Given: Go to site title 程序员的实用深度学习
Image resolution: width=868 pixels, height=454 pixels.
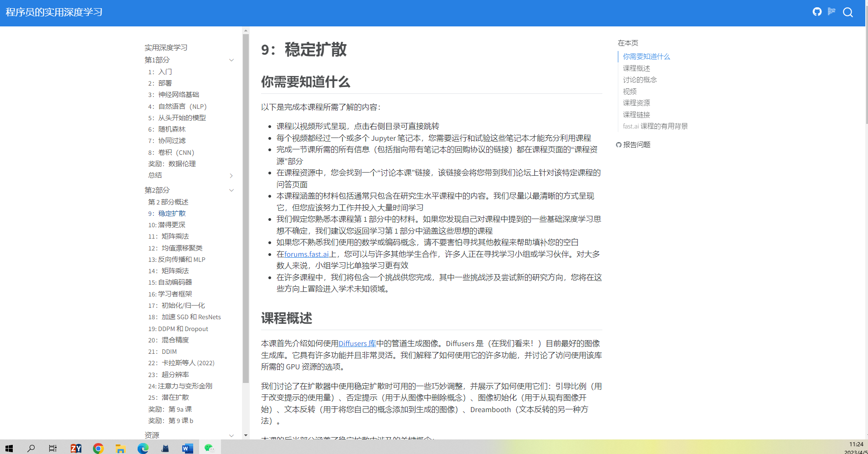Looking at the screenshot, I should point(54,12).
